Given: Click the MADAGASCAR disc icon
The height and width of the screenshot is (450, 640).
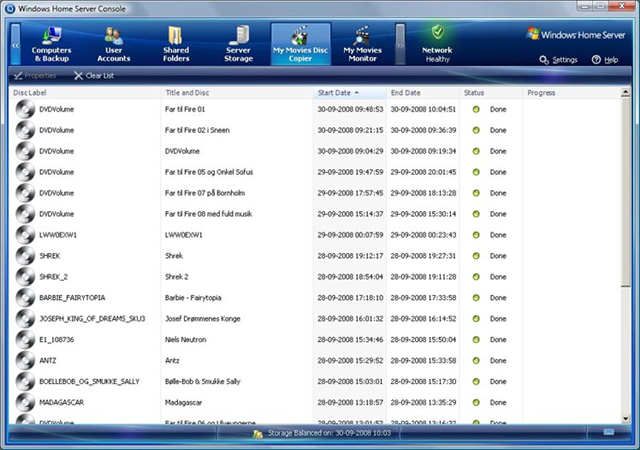Looking at the screenshot, I should click(25, 403).
